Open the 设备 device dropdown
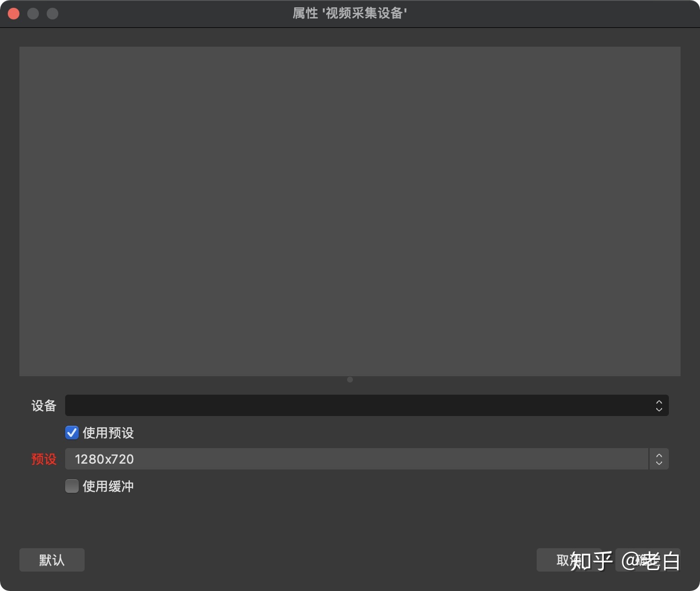This screenshot has width=700, height=591. [x=367, y=405]
